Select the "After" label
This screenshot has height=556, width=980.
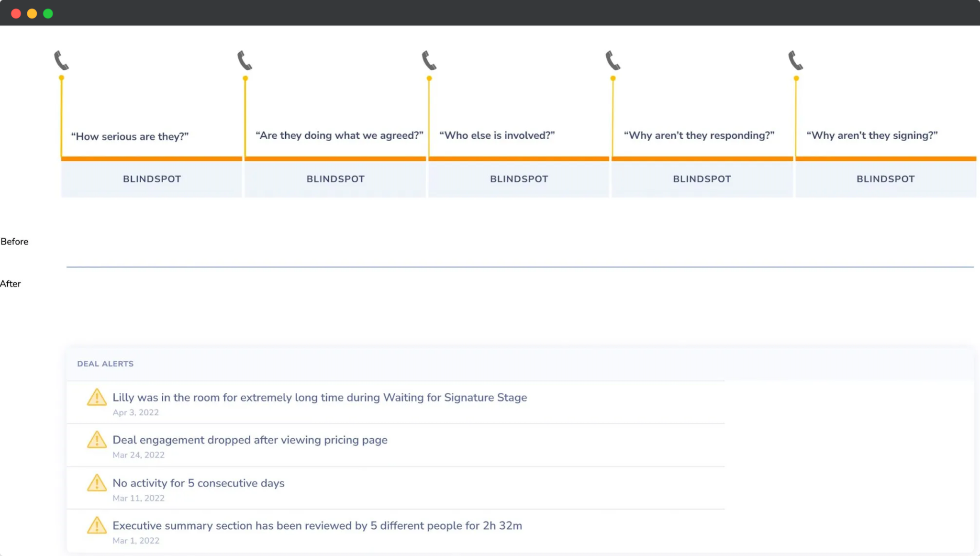coord(11,284)
